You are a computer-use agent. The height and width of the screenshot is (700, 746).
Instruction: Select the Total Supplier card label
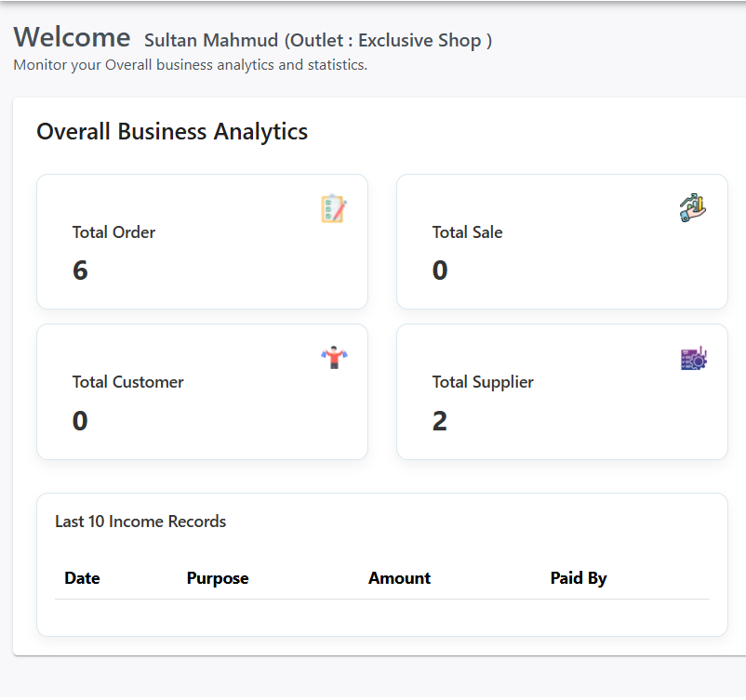point(483,382)
